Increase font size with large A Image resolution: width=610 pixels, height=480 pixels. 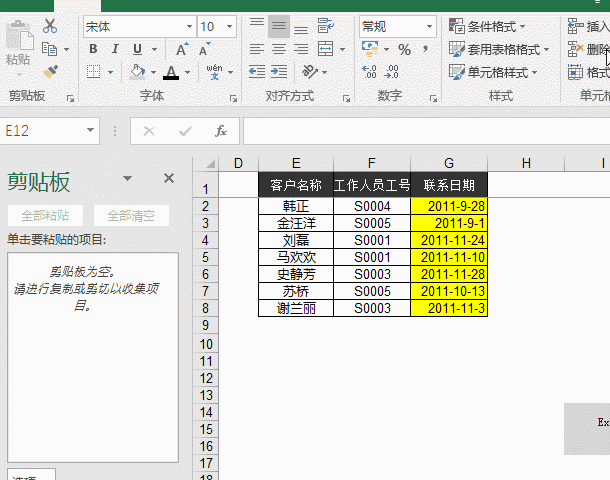(182, 49)
